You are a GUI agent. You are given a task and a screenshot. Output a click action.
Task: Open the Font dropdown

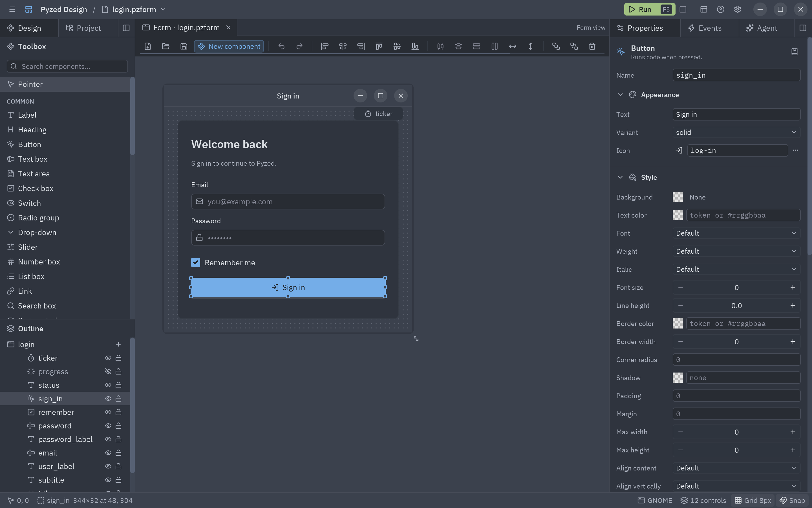click(736, 233)
